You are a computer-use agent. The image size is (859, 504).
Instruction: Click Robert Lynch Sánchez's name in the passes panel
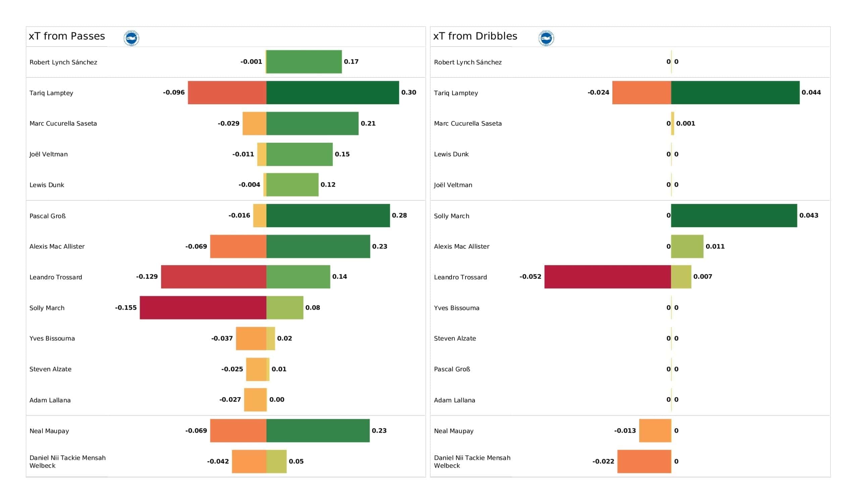pos(63,62)
